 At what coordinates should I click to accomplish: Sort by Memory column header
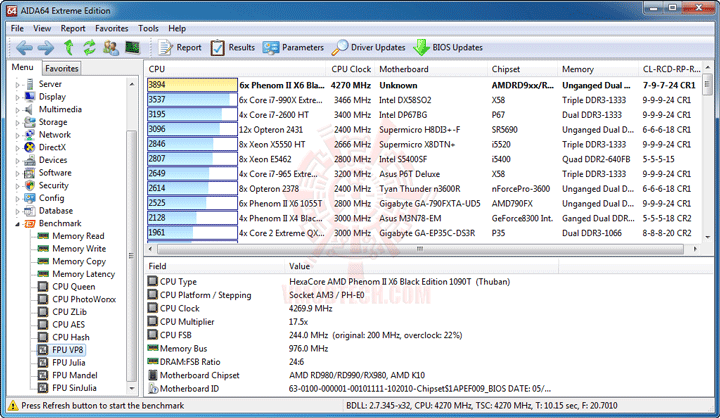click(597, 69)
